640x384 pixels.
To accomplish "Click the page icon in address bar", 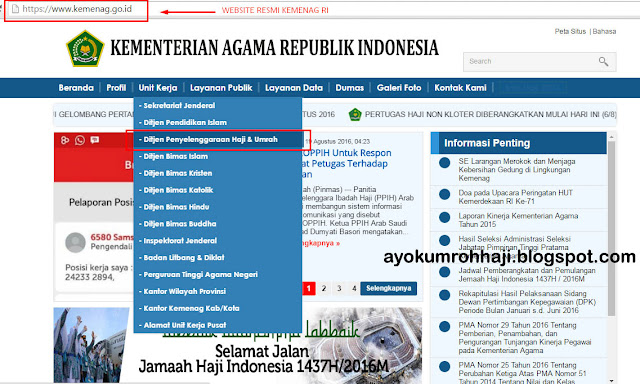I will click(x=15, y=9).
